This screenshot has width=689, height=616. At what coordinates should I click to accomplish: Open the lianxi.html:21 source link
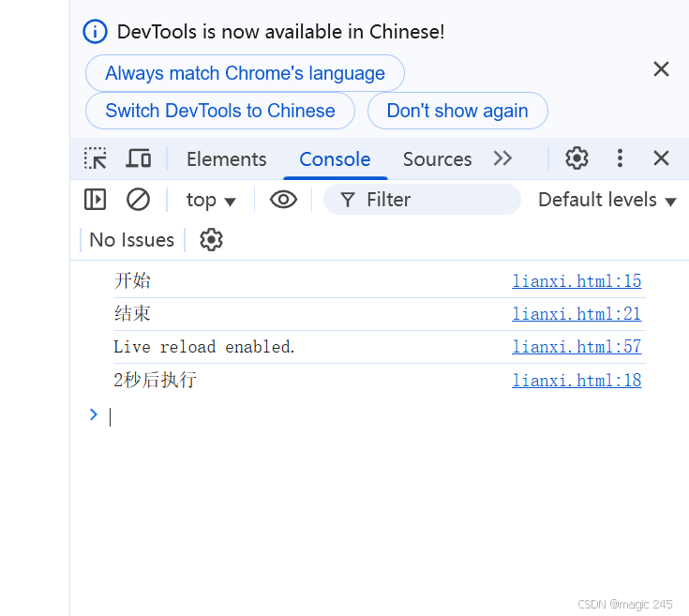click(577, 314)
